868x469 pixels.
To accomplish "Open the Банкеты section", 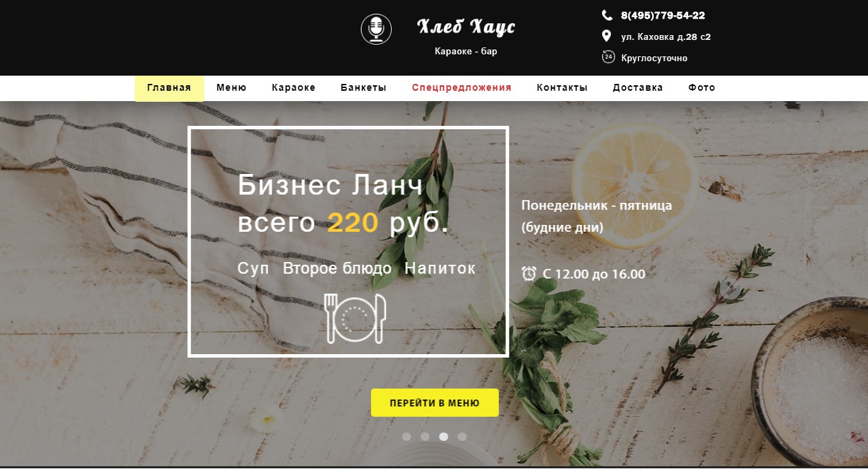I will 364,88.
